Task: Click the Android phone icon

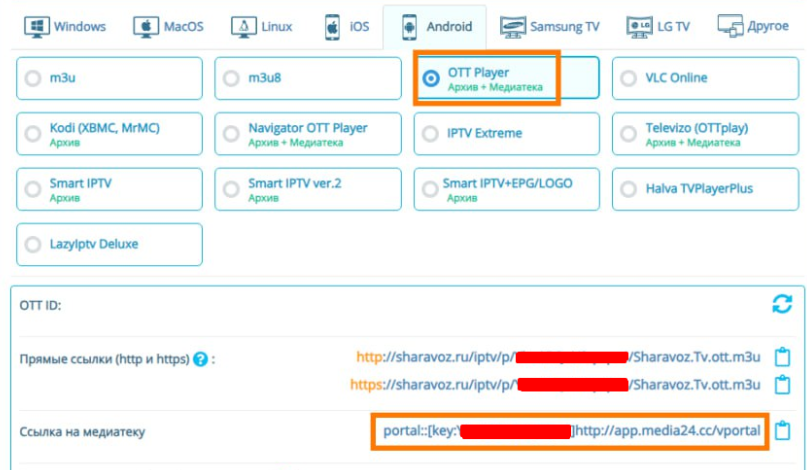Action: (x=409, y=27)
